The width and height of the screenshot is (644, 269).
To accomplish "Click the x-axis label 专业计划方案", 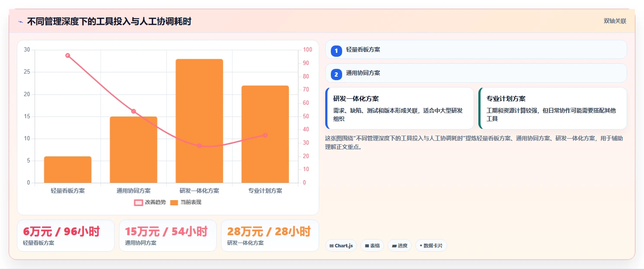I will click(x=265, y=191).
